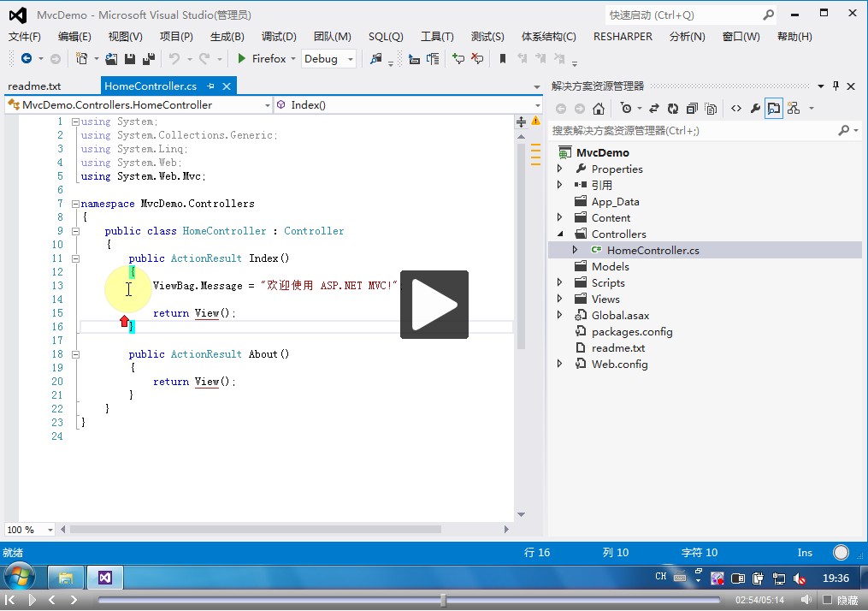Click the Solution Explorer search field
The image size is (868, 611).
pyautogui.click(x=691, y=131)
